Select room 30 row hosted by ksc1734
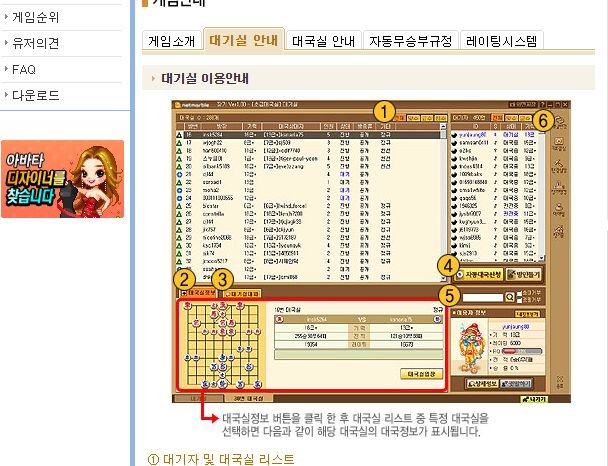The image size is (608, 466). [x=308, y=245]
